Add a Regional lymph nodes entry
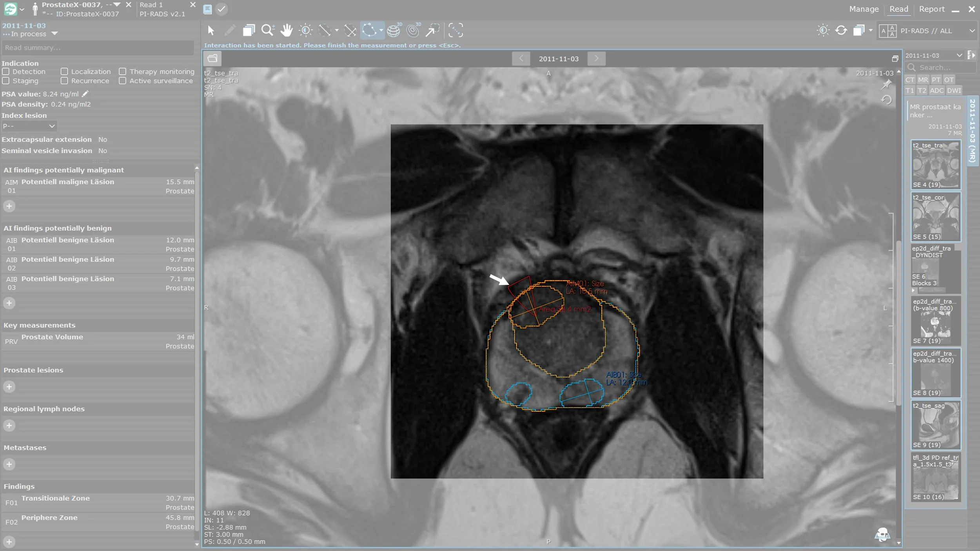 coord(9,426)
